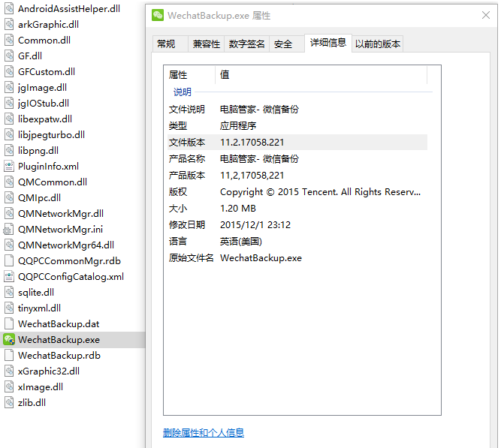
Task: Select the 版权 Copyright row
Action: (x=297, y=192)
